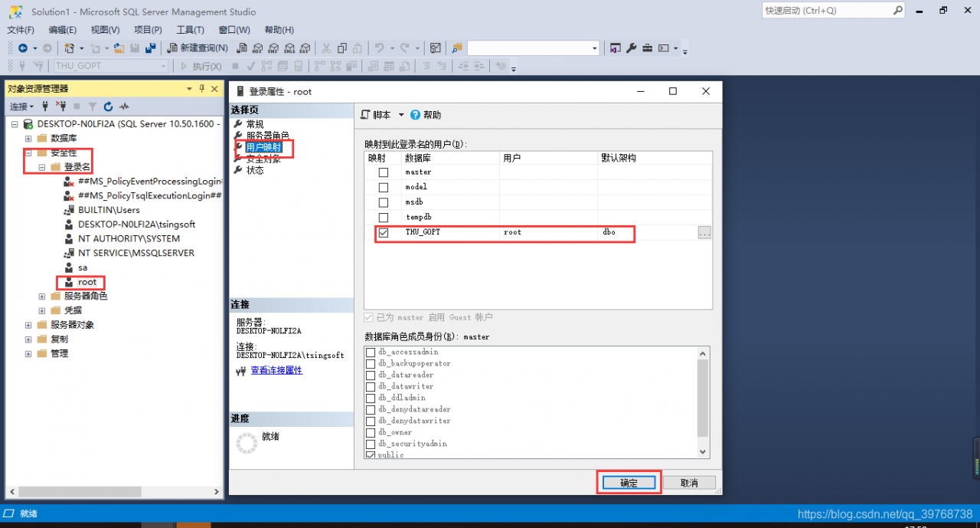Image resolution: width=980 pixels, height=528 pixels.
Task: Open the 连接 dropdown in Object Explorer
Action: click(x=21, y=107)
